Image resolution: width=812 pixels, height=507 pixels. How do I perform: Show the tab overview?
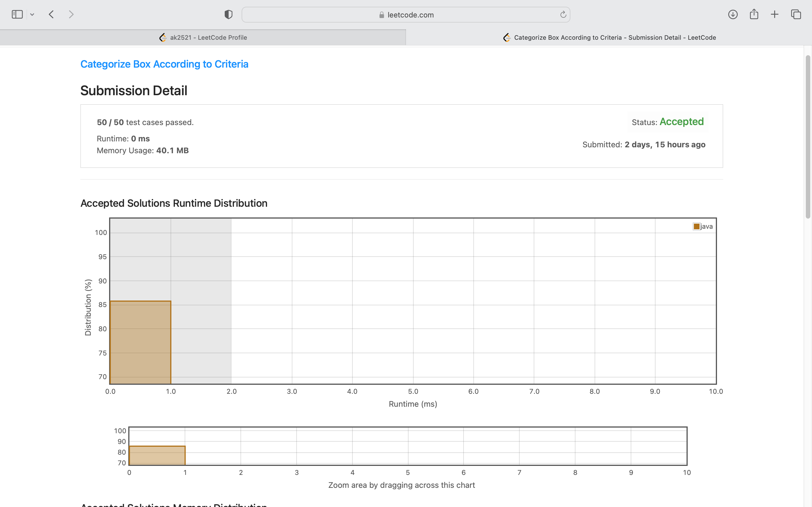pos(796,14)
